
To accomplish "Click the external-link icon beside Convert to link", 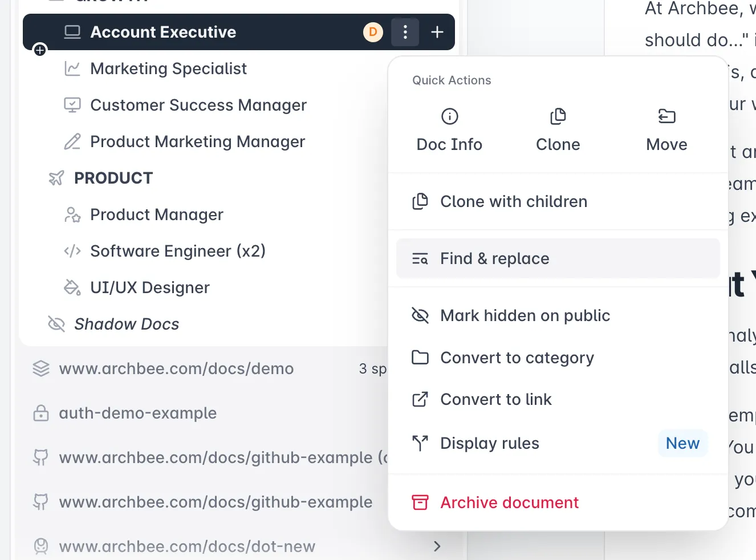I will coord(420,399).
